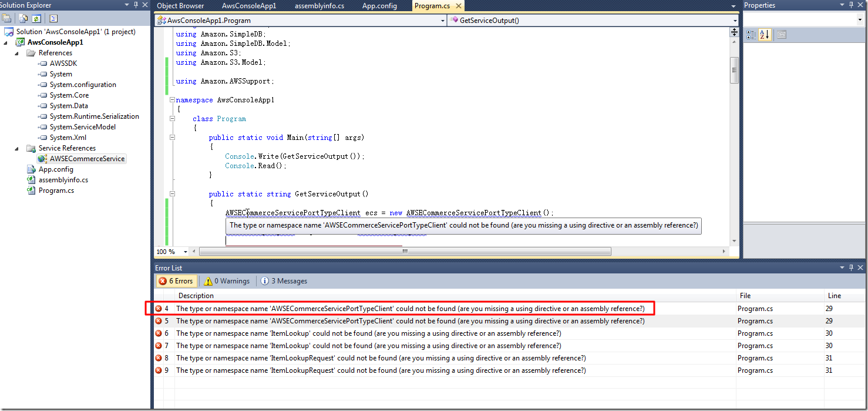Select the System.ServiceModel reference icon
This screenshot has height=411, width=868.
tap(42, 127)
